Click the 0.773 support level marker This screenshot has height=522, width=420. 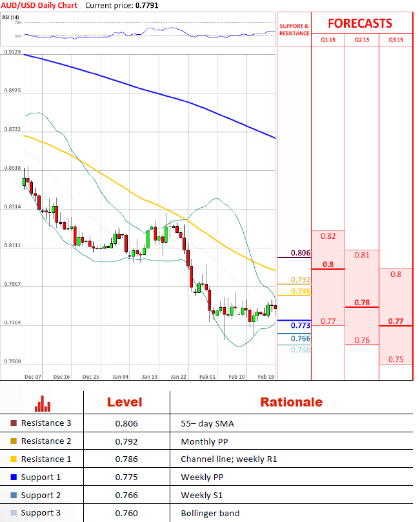pos(301,325)
